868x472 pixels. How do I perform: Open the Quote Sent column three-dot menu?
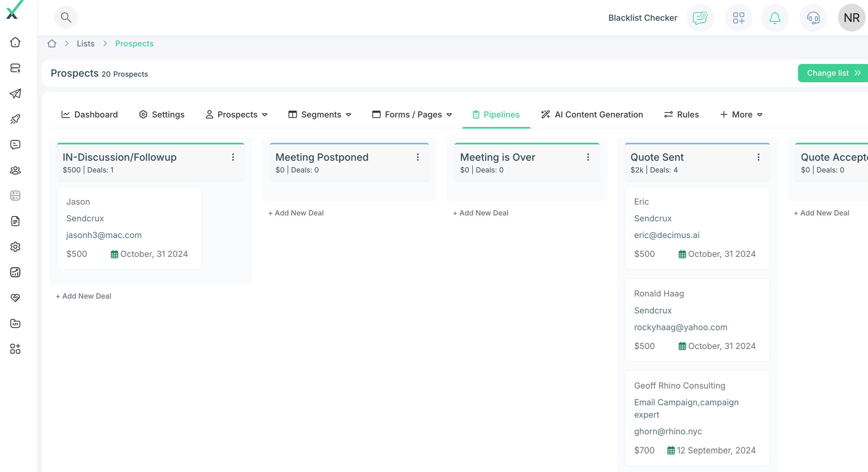tap(758, 157)
